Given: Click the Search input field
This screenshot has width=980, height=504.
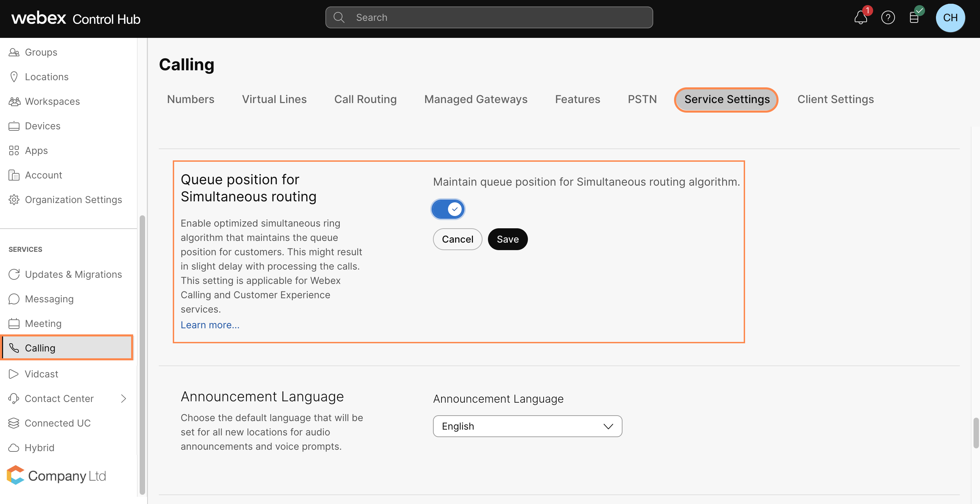Looking at the screenshot, I should 489,17.
